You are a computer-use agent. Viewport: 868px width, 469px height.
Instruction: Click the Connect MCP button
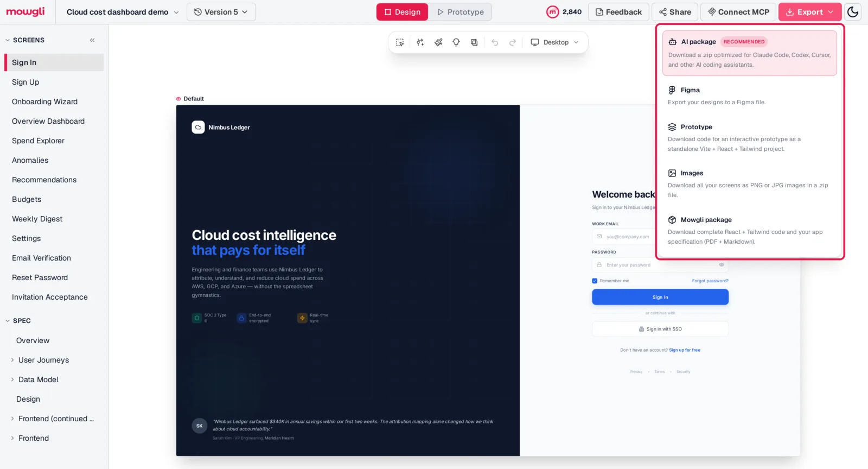pyautogui.click(x=738, y=12)
